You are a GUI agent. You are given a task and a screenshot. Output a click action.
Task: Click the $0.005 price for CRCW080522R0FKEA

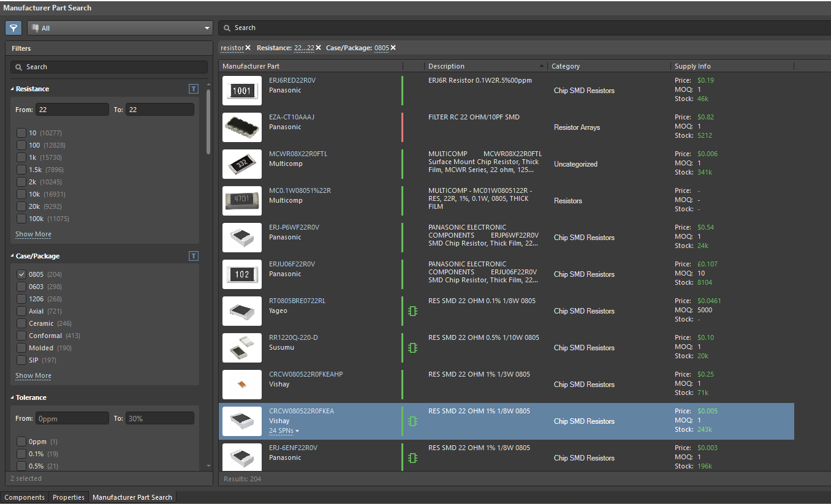coord(707,411)
